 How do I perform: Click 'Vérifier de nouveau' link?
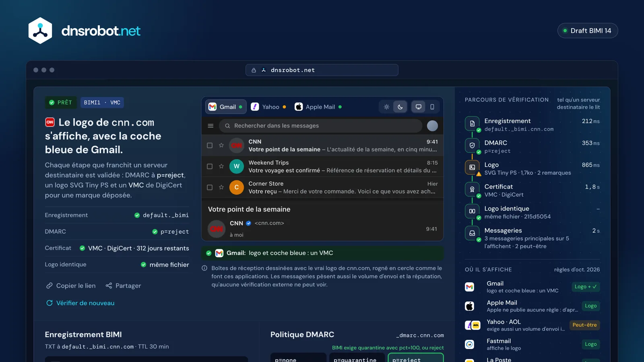[80, 303]
